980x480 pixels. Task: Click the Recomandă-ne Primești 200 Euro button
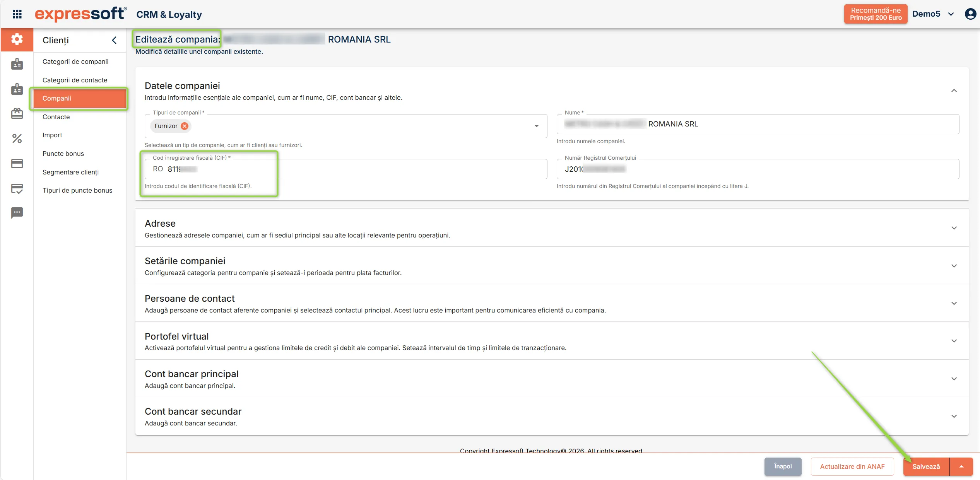[876, 14]
